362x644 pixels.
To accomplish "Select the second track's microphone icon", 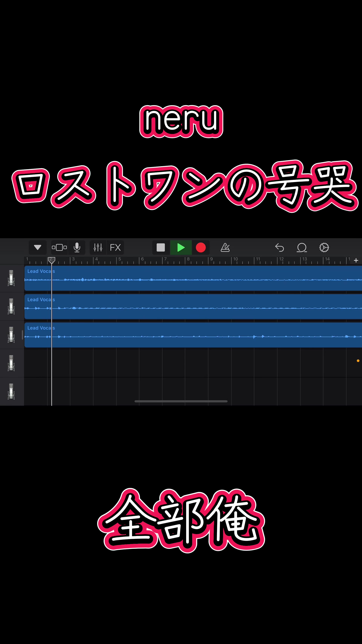I will point(11,306).
